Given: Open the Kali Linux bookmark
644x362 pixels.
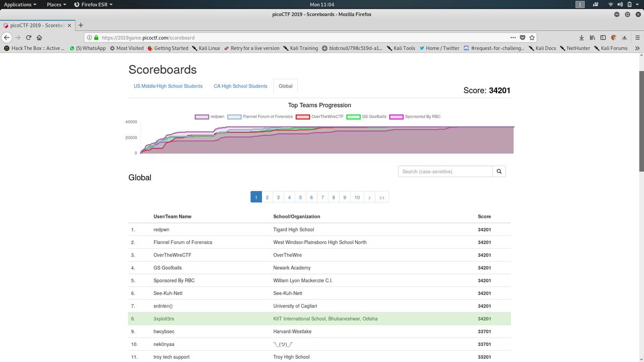Looking at the screenshot, I should pyautogui.click(x=207, y=48).
